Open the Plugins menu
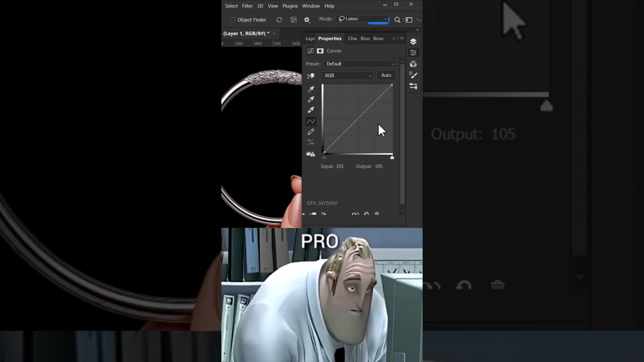The height and width of the screenshot is (362, 644). pos(290,6)
